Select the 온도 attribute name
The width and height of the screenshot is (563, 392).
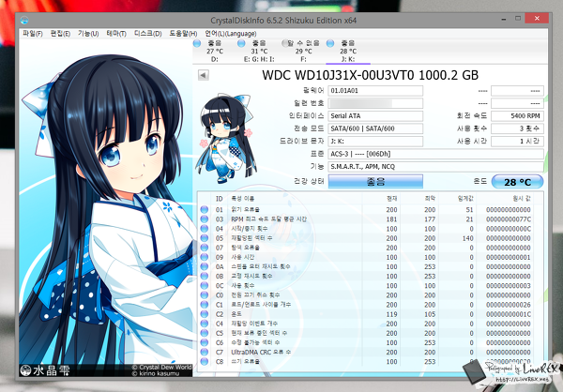(237, 314)
